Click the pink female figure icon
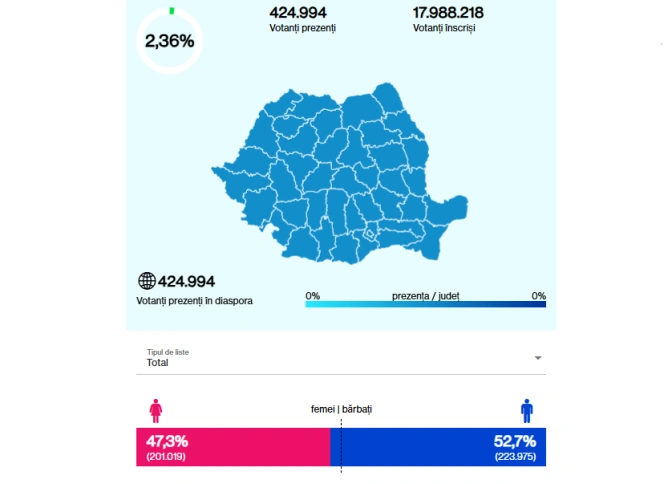This screenshot has height=484, width=668. [x=155, y=410]
